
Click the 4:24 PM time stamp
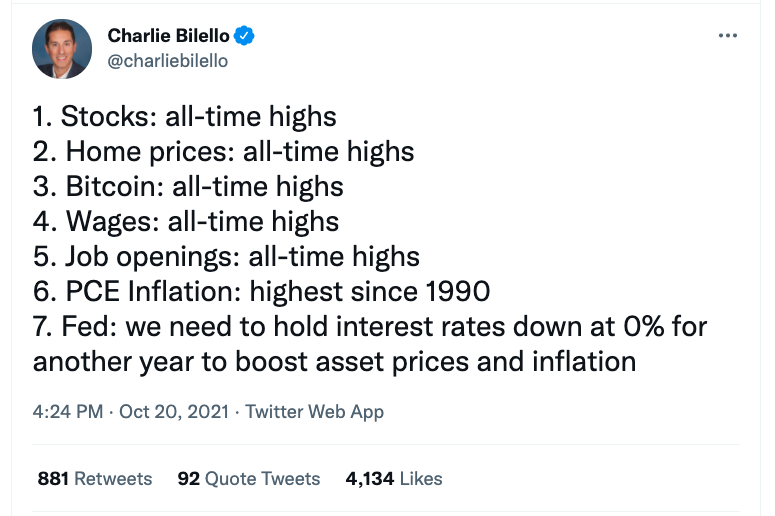click(x=66, y=411)
